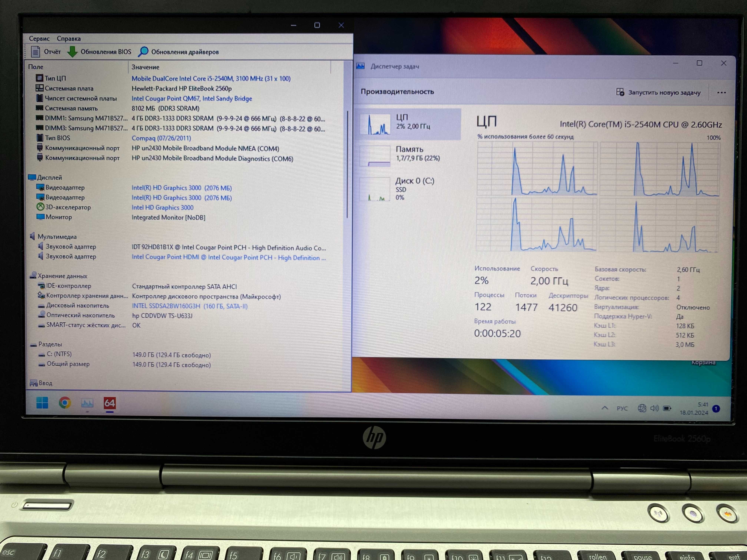Open the clock showing 18.01.2024
This screenshot has width=747, height=560.
(694, 409)
